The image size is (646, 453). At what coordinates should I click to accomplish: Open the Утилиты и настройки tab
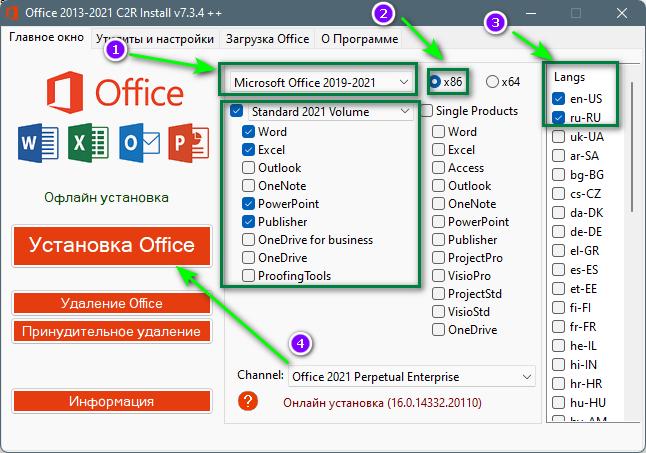coord(155,39)
